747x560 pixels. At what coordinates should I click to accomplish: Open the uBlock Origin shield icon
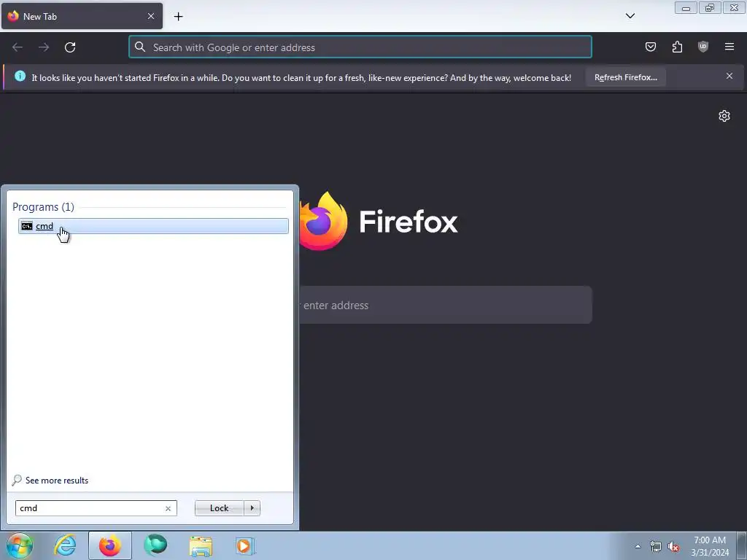(x=703, y=47)
